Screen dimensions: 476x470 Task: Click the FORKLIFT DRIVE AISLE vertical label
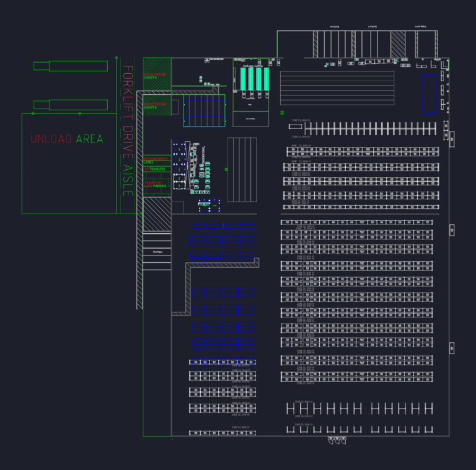(x=128, y=131)
